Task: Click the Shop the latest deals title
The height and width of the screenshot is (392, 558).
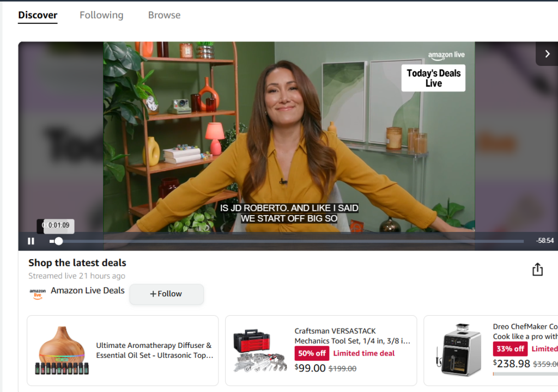Action: (77, 262)
